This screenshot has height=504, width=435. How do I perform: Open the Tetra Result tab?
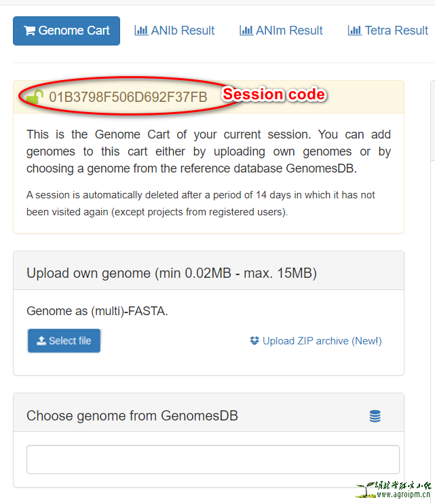388,31
